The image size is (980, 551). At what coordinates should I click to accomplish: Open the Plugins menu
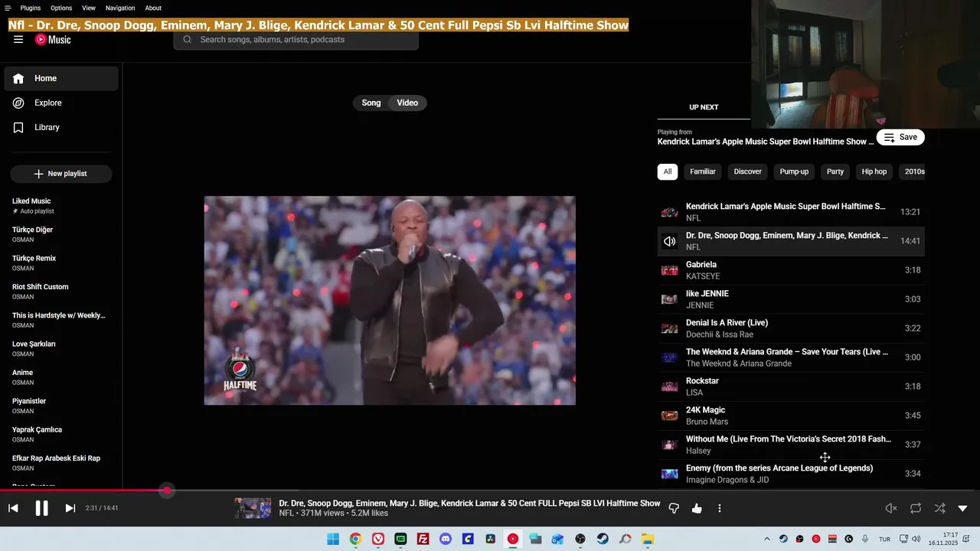pos(31,8)
